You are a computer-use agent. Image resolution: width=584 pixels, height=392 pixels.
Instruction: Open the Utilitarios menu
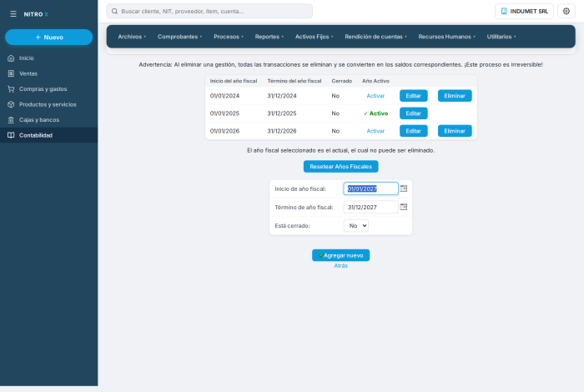click(x=501, y=37)
